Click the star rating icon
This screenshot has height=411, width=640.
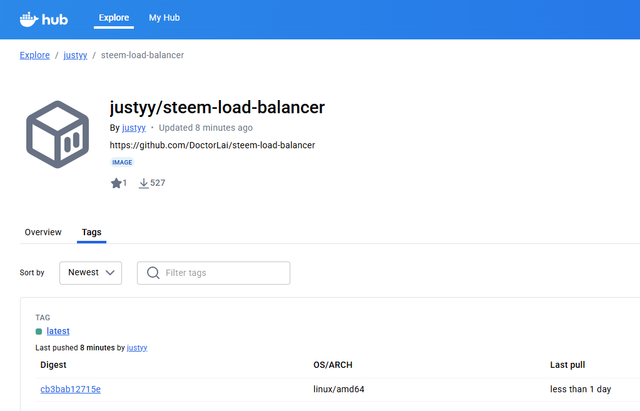[116, 183]
